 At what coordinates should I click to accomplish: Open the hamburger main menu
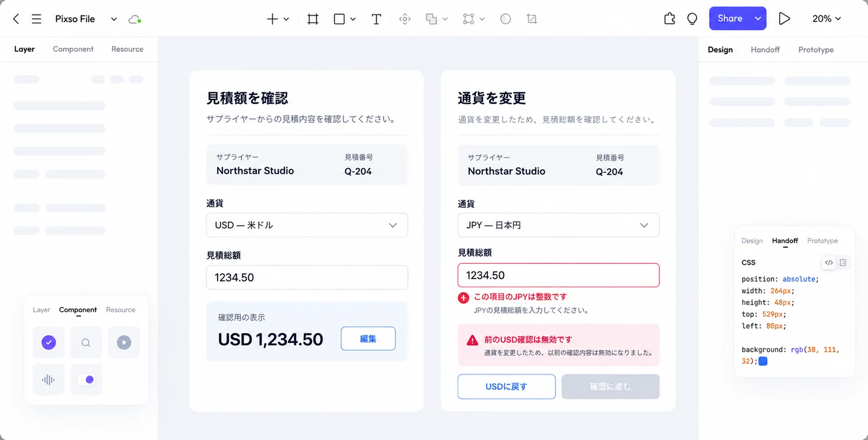pos(36,19)
